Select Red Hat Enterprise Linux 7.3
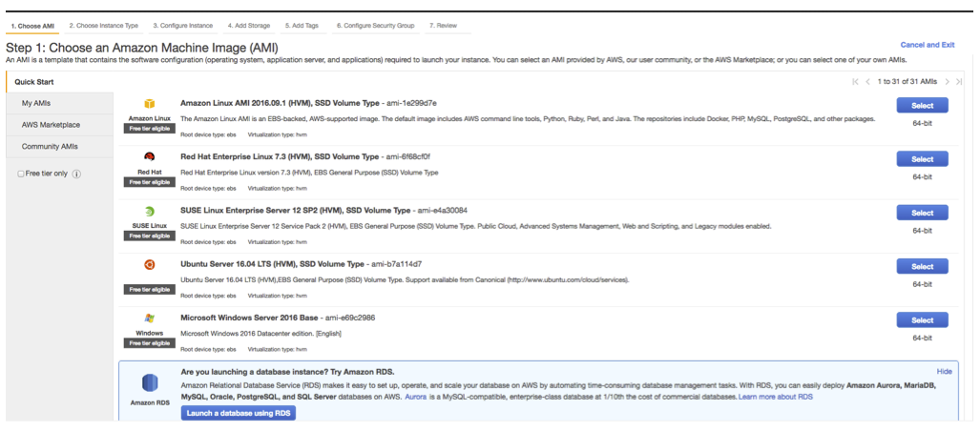 pyautogui.click(x=922, y=159)
